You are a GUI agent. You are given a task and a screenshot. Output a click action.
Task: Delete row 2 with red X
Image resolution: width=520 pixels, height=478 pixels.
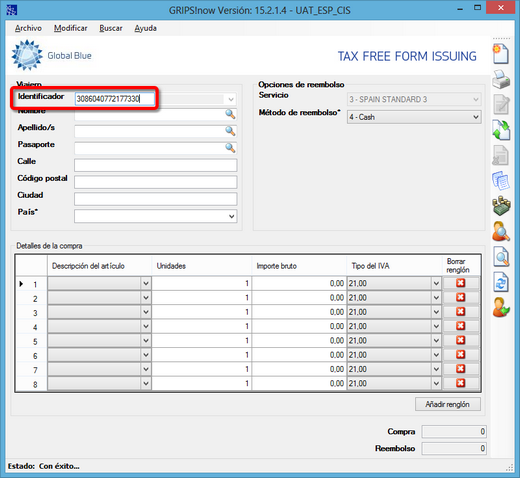point(461,297)
